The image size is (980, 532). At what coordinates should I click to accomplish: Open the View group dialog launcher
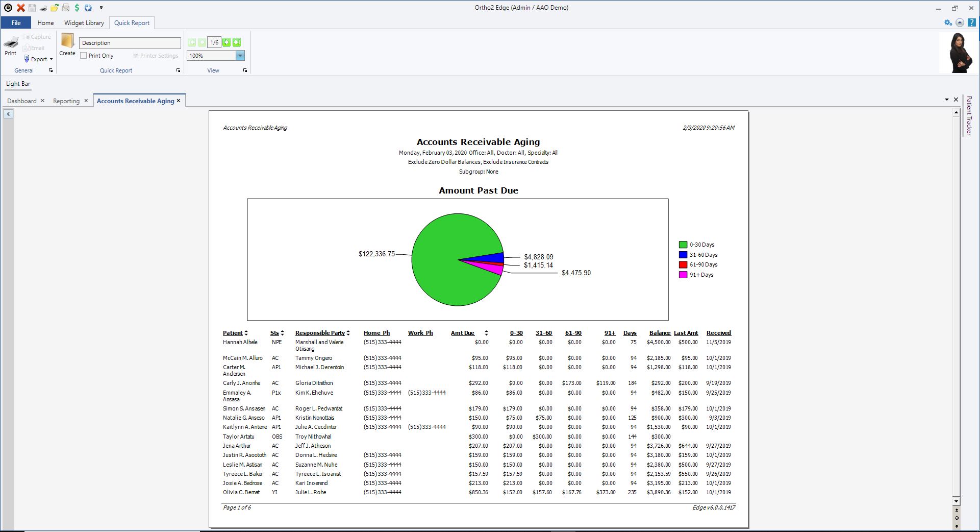coord(245,70)
